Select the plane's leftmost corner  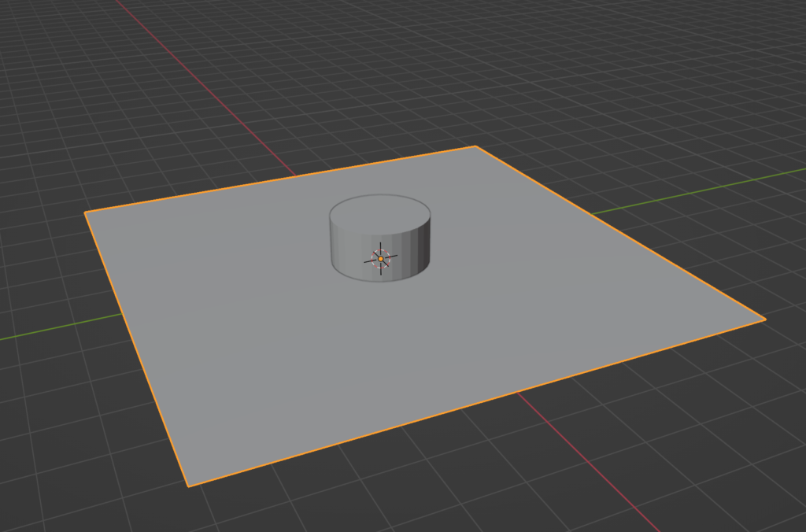(85, 212)
